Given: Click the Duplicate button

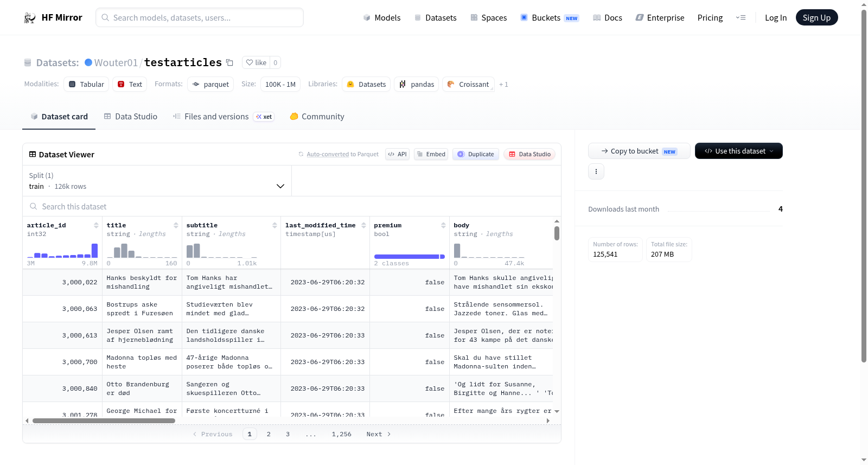Looking at the screenshot, I should 476,154.
